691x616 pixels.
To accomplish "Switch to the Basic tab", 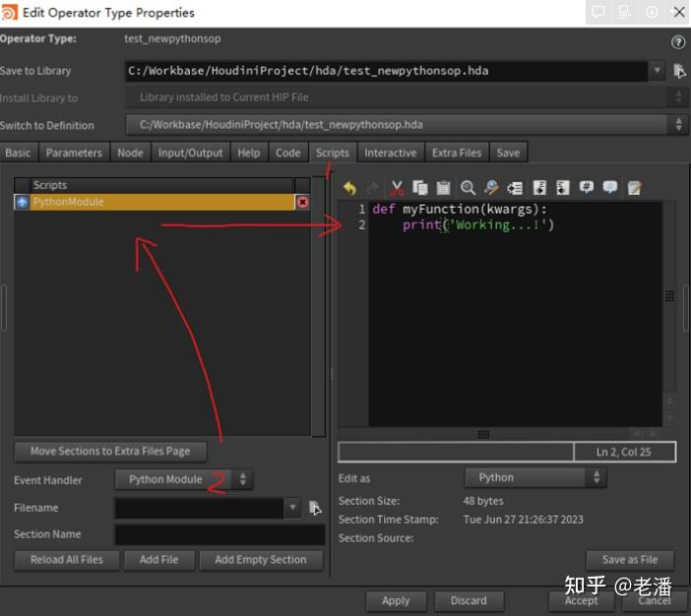I will pos(18,153).
